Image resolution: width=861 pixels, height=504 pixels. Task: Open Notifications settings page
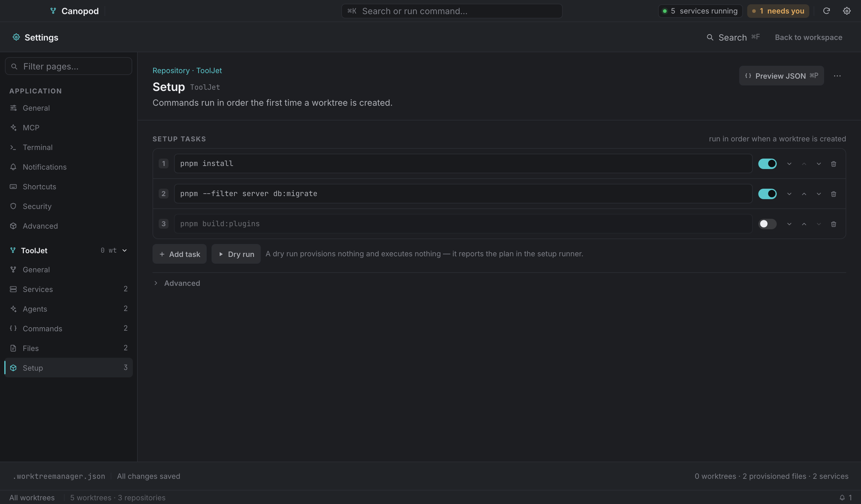click(x=68, y=167)
